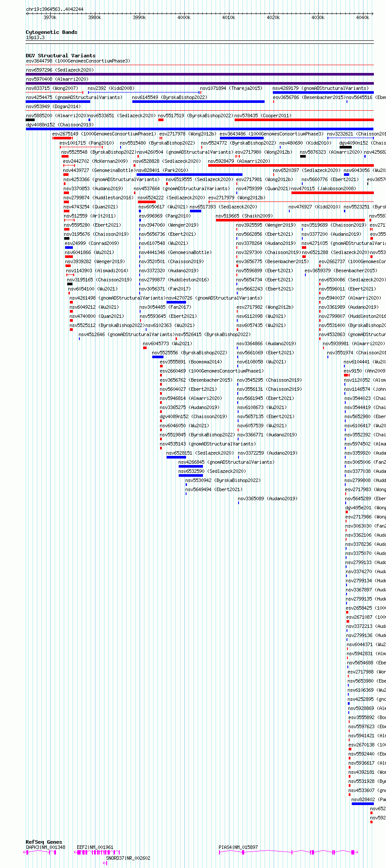Click the blue bar under esv3643486
The image size is (386, 868).
click(242, 138)
